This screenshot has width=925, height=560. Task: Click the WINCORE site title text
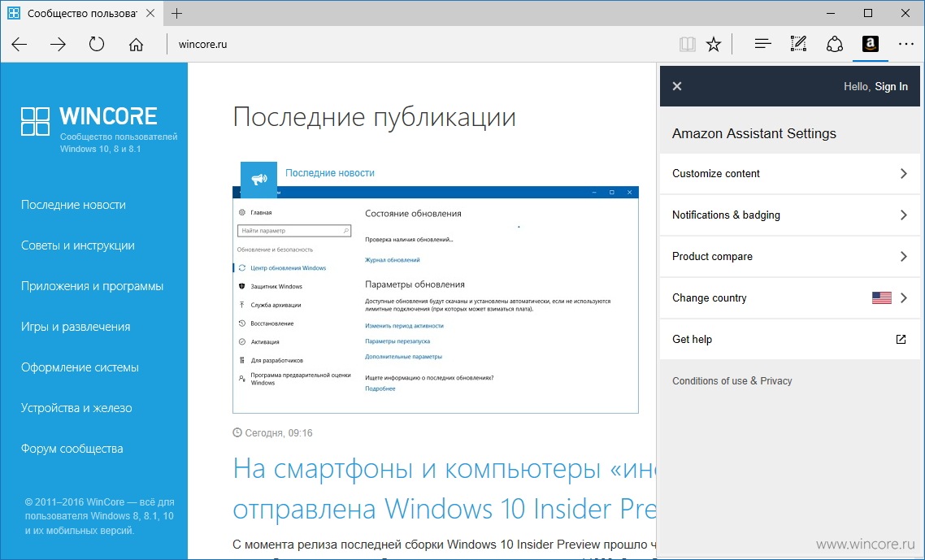[109, 116]
